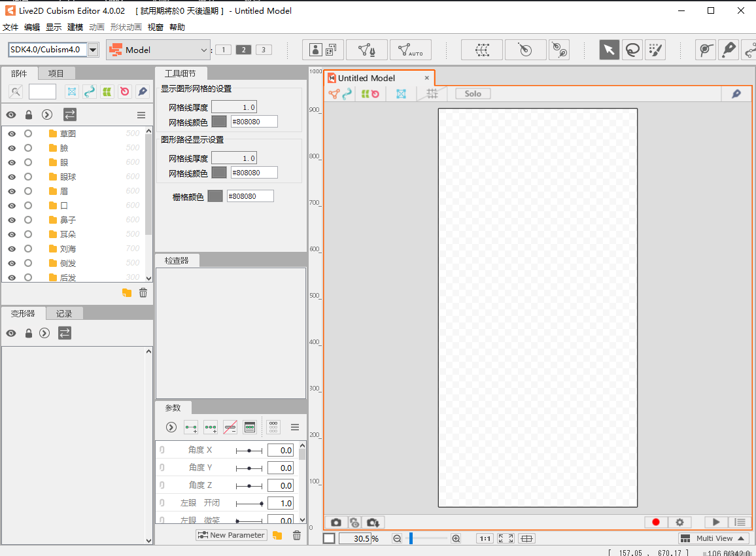This screenshot has width=756, height=556.
Task: Open the gear settings beside record button
Action: point(680,522)
